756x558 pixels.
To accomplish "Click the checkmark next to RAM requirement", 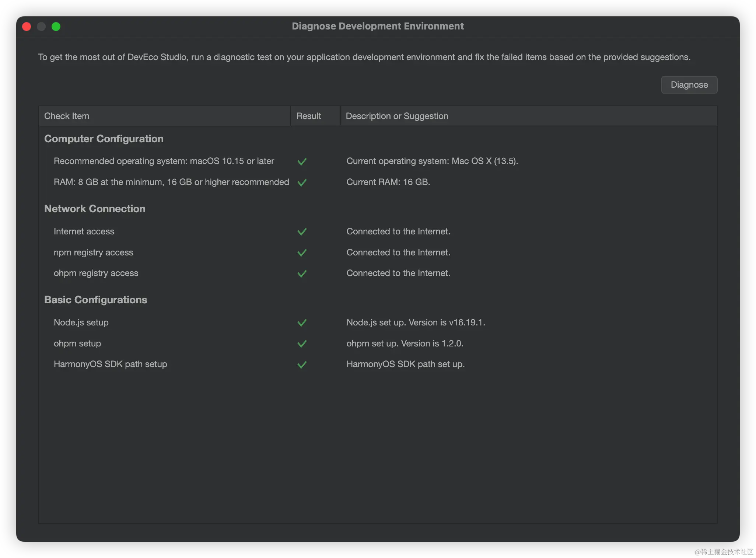I will point(302,182).
